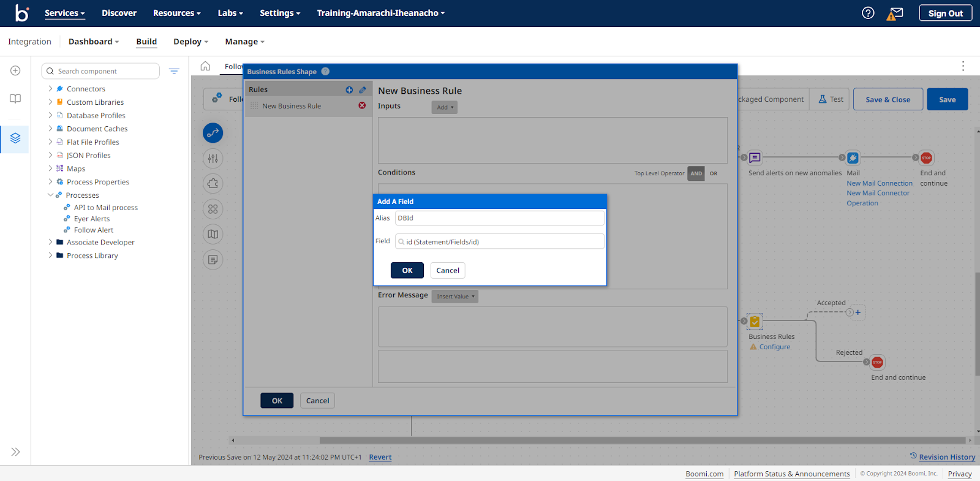Delete New Business Rule with red X

tap(362, 105)
